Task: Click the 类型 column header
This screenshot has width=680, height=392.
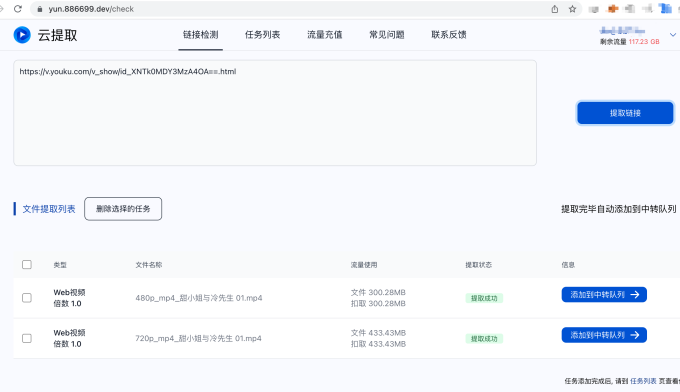Action: (60, 265)
